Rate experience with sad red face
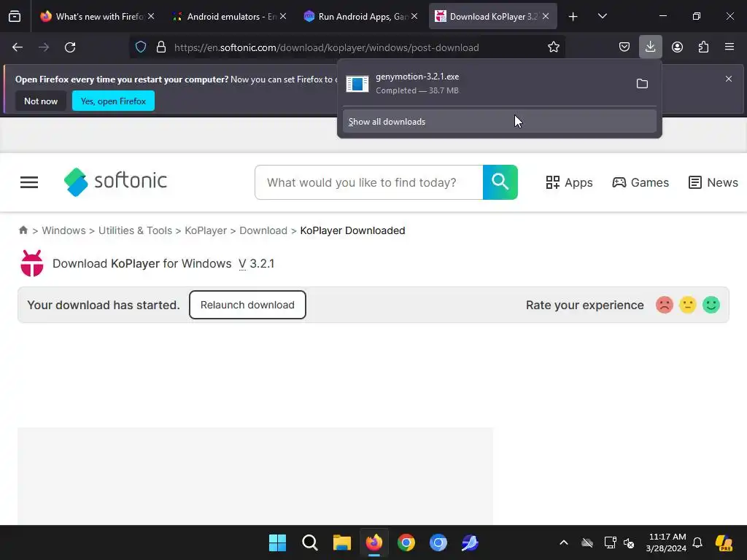The image size is (747, 560). (x=664, y=305)
